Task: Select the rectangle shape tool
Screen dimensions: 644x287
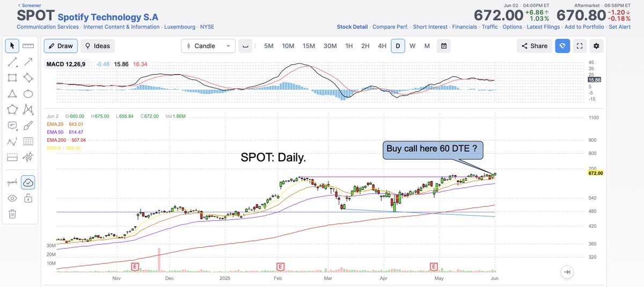Action: [12, 78]
